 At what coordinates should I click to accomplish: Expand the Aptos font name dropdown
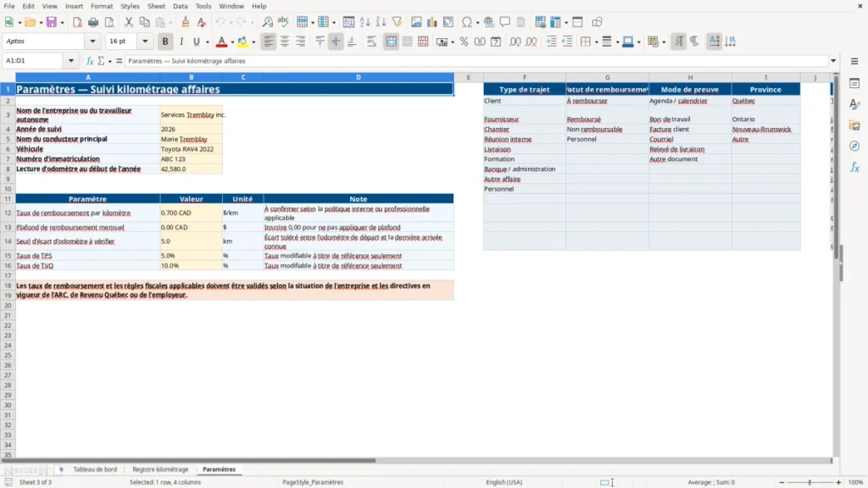pos(92,41)
